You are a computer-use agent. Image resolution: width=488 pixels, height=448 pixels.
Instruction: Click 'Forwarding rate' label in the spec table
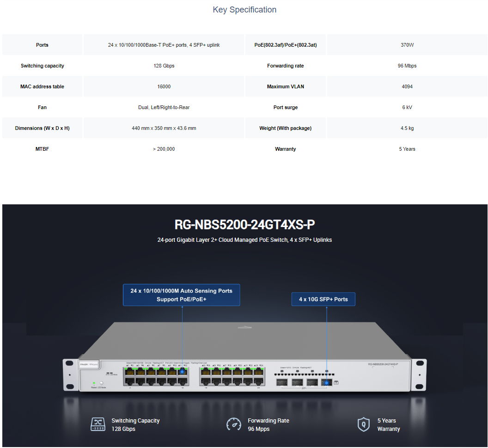click(x=286, y=66)
